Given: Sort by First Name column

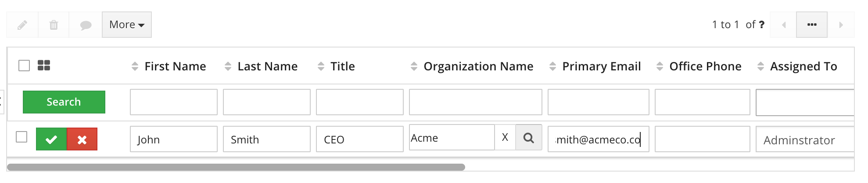Looking at the screenshot, I should click(x=175, y=66).
